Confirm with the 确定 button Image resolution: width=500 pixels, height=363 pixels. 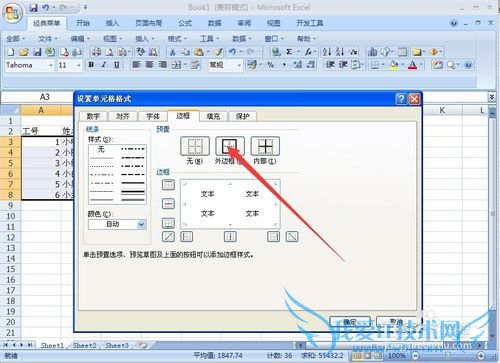pyautogui.click(x=350, y=322)
